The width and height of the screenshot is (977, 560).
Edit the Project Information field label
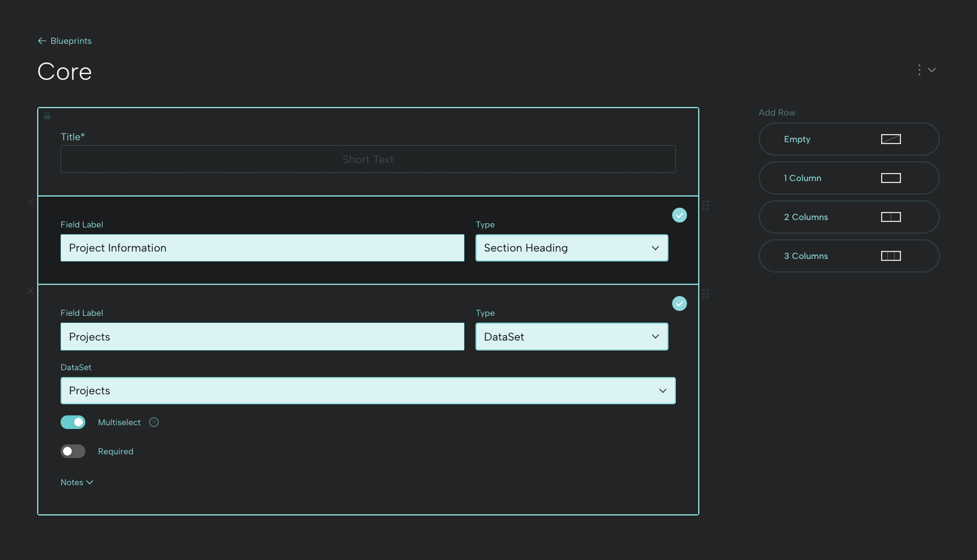coord(262,248)
